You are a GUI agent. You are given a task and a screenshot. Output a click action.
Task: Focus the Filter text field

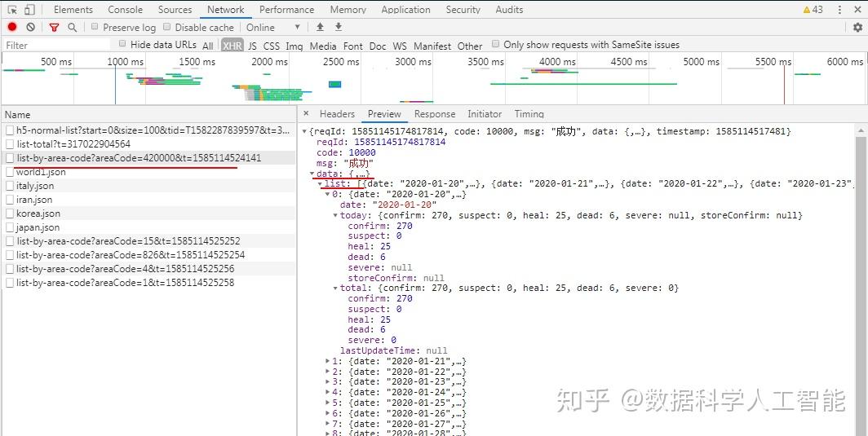coord(57,45)
